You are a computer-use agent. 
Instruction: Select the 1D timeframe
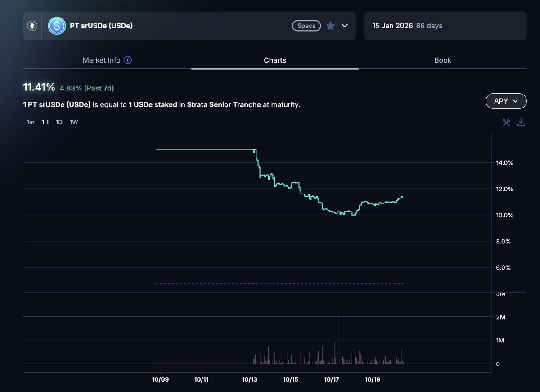[59, 122]
